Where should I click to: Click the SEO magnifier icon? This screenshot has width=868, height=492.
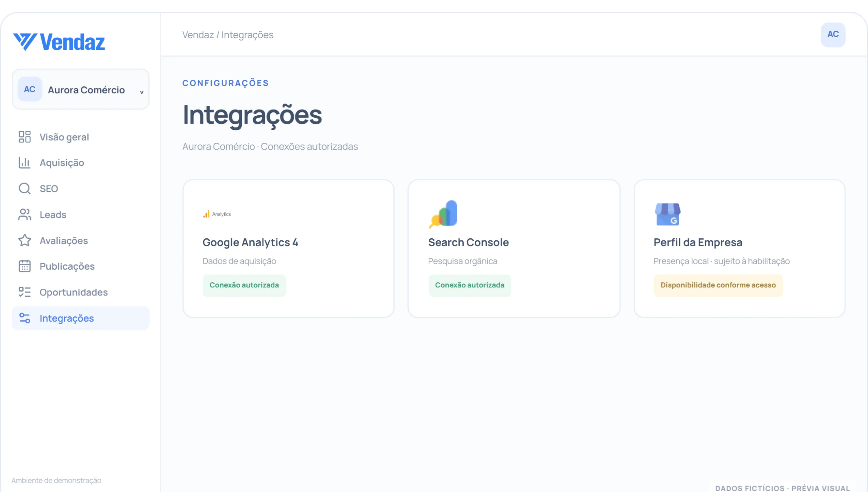(24, 189)
